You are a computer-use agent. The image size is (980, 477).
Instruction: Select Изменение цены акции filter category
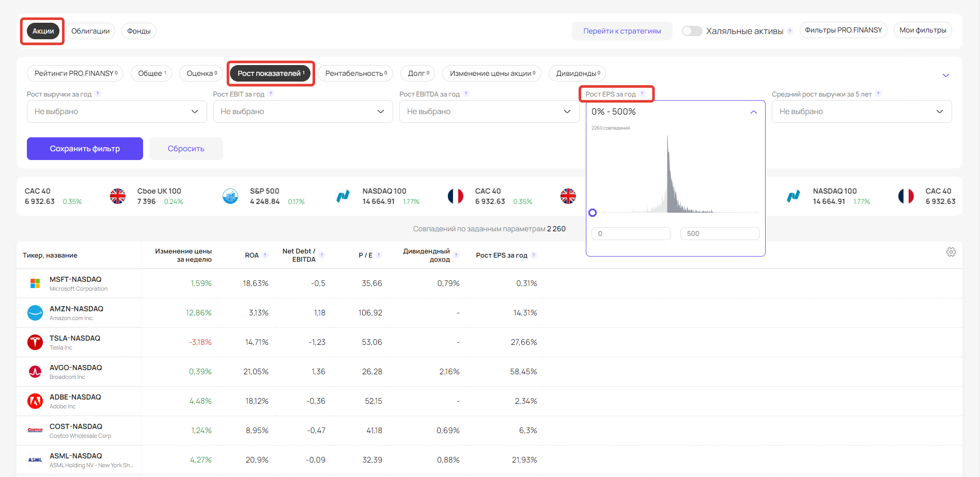(x=492, y=73)
